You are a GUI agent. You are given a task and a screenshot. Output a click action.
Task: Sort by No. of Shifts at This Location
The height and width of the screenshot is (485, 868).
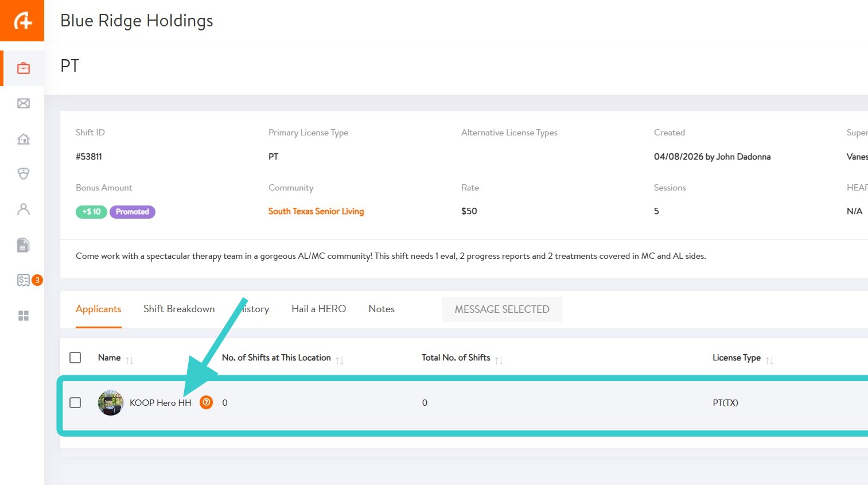[x=340, y=360]
